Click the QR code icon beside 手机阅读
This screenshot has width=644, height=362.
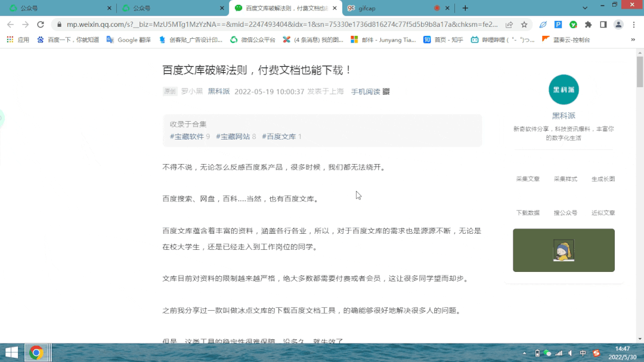point(386,91)
